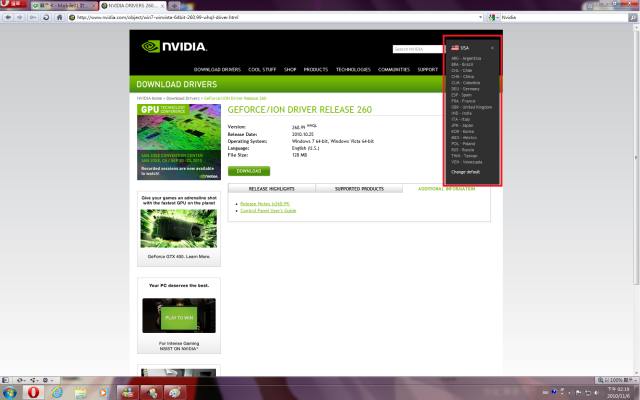Close the country selector with the X
Screen dimensions: 640x400
(492, 48)
